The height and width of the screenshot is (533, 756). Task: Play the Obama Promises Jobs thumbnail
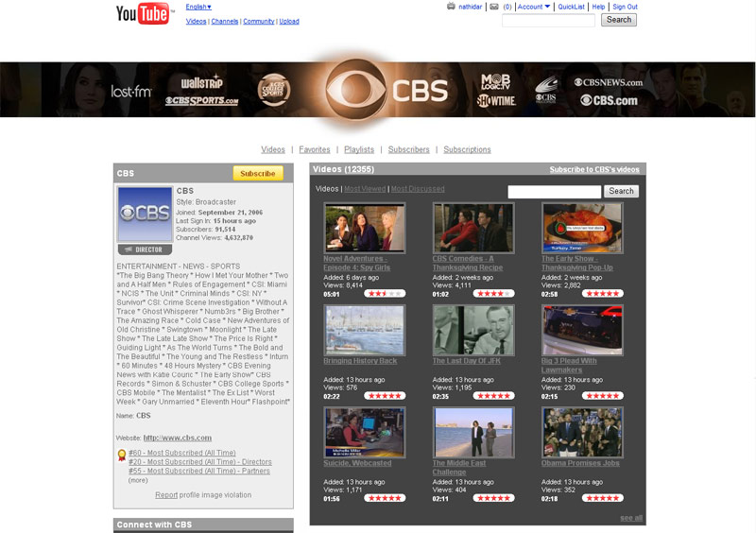click(582, 432)
